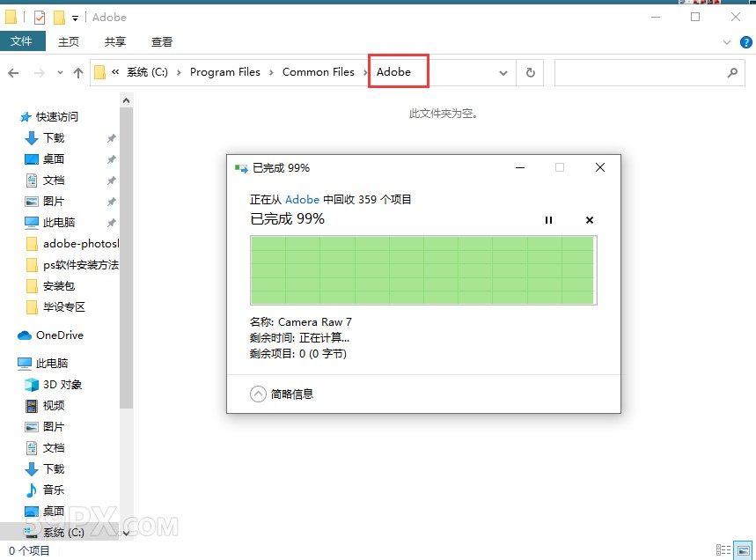Expand the ribbon with the chevron
This screenshot has height=560, width=756.
coord(726,41)
